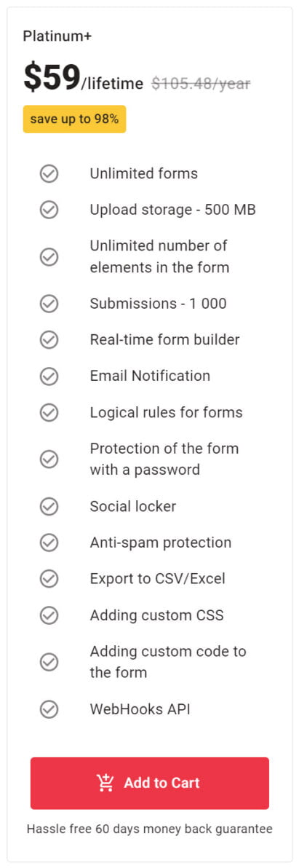
Task: Click the Platinum+ plan title
Action: tap(57, 36)
